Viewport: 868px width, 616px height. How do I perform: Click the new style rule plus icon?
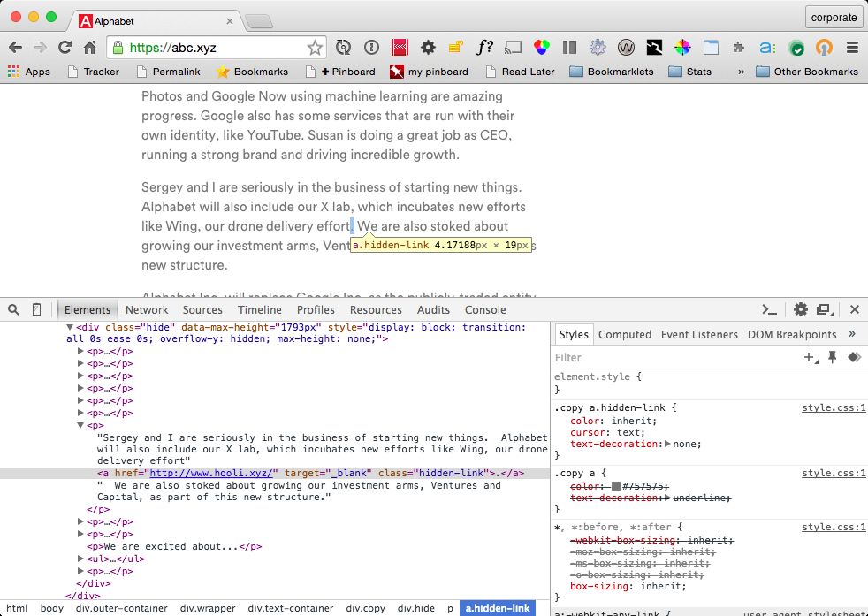(809, 358)
